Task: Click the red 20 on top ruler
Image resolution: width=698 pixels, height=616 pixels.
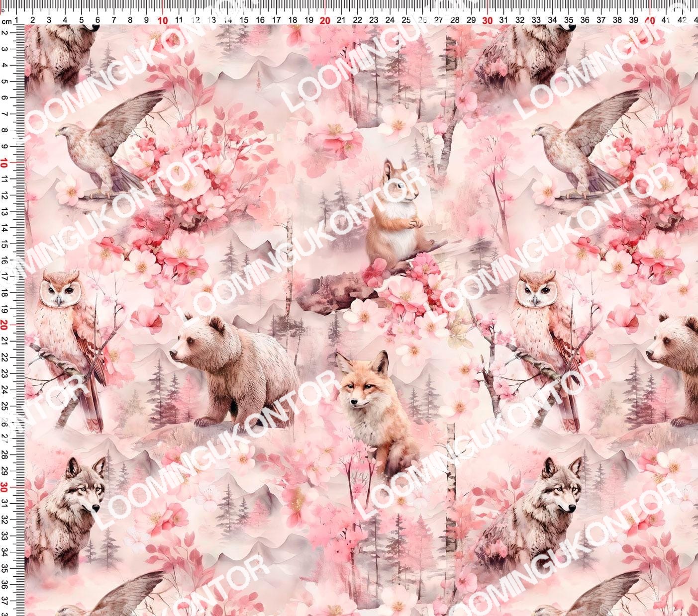Action: (x=325, y=20)
